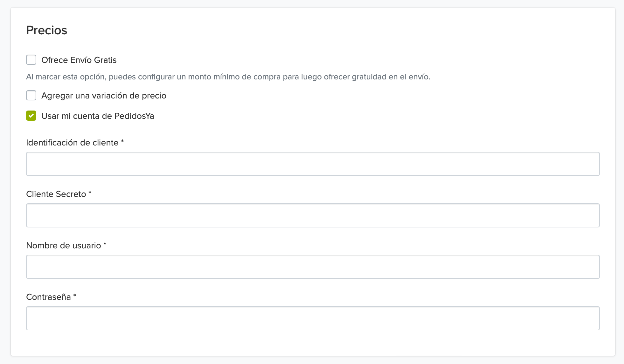Click the Identificación de cliente field label
624x364 pixels.
pos(72,143)
